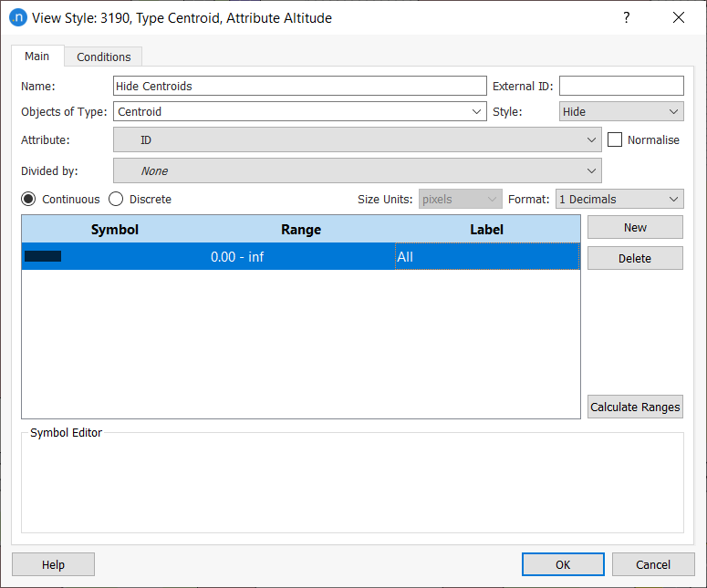Close the View Style dialog window
This screenshot has height=588, width=707.
click(678, 17)
